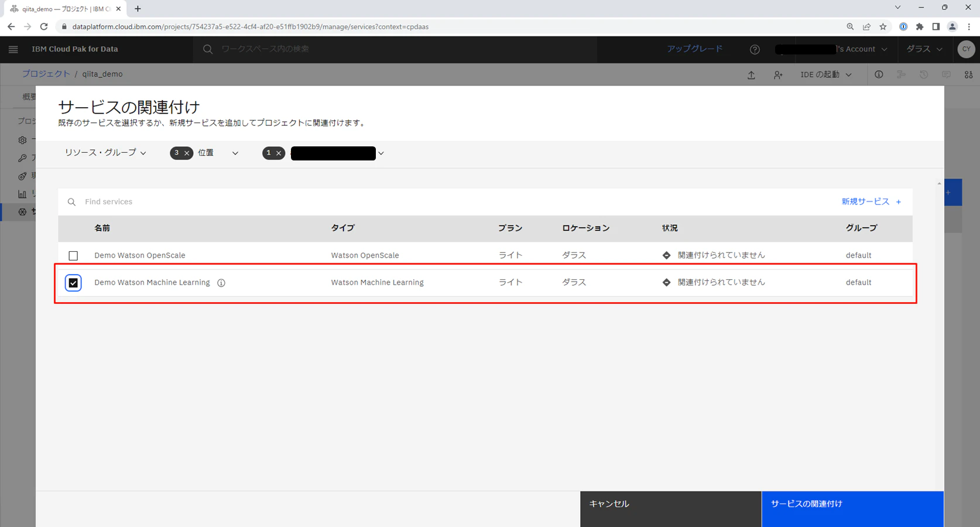
Task: Click the sidebar gear settings icon
Action: click(22, 140)
